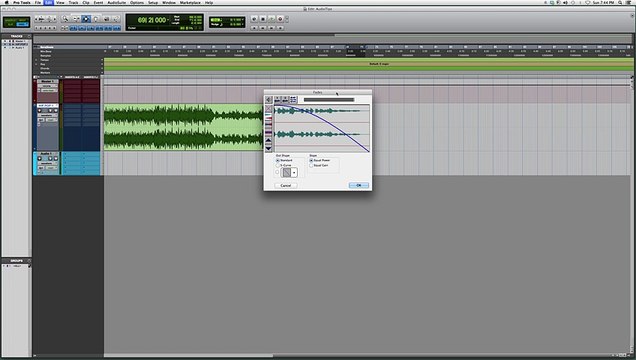
Task: Click Cancel in the Fades dialog
Action: 286,185
